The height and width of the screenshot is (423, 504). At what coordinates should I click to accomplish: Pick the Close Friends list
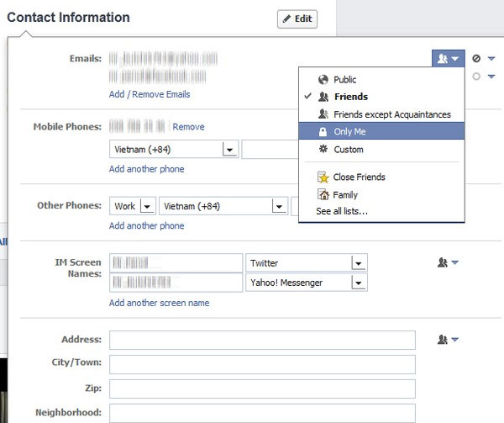click(381, 177)
